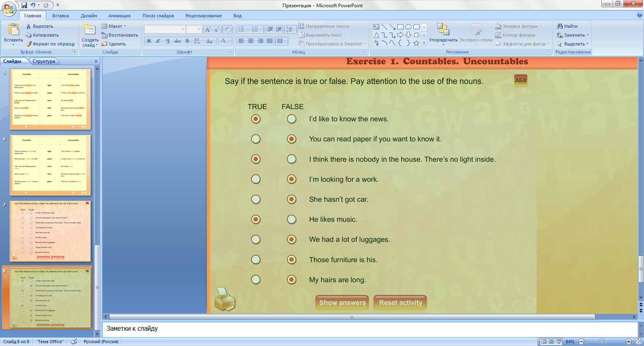
Task: Select TRUE for "My hairs are long"
Action: [x=256, y=280]
